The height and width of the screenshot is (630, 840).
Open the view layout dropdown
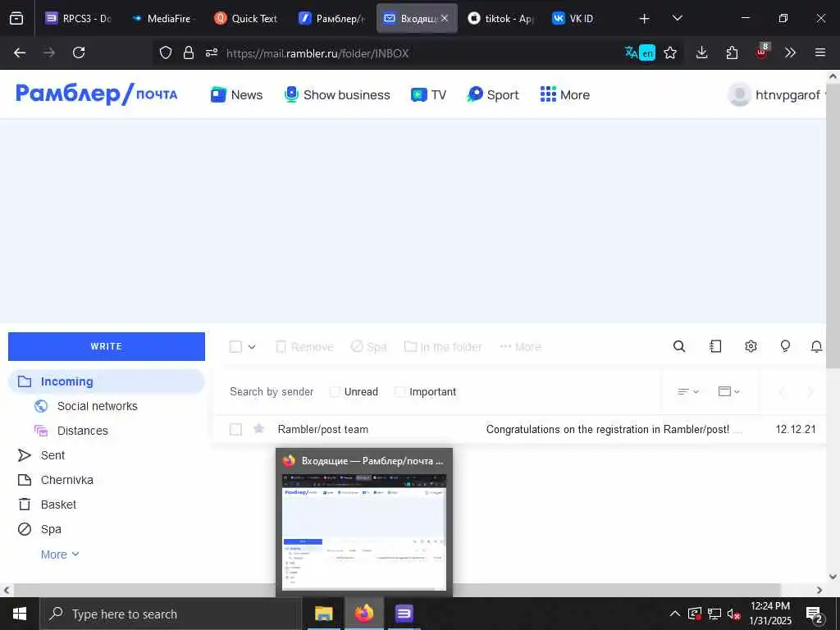click(x=728, y=391)
